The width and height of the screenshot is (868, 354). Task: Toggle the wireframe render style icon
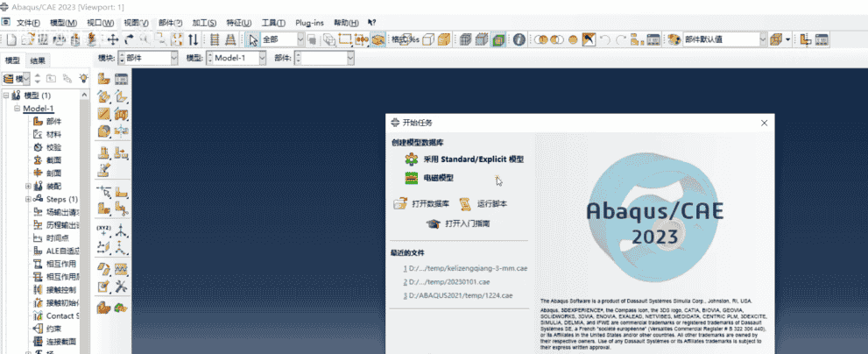click(465, 39)
